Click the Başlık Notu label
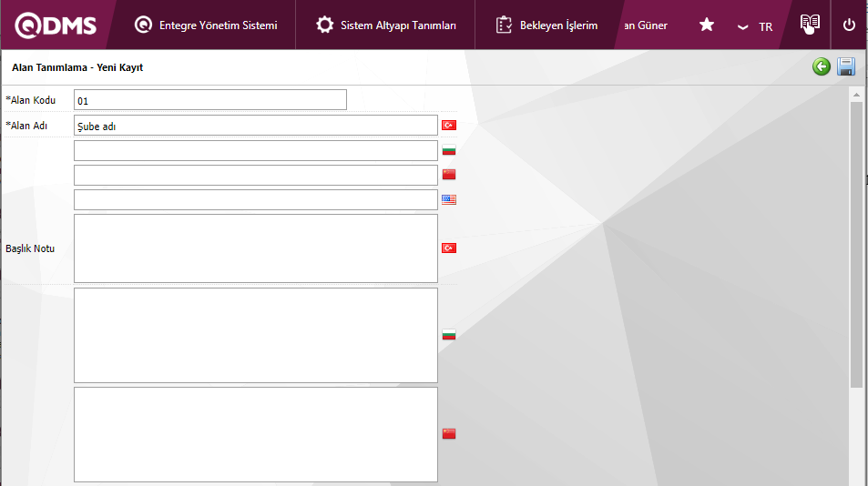 pyautogui.click(x=30, y=248)
